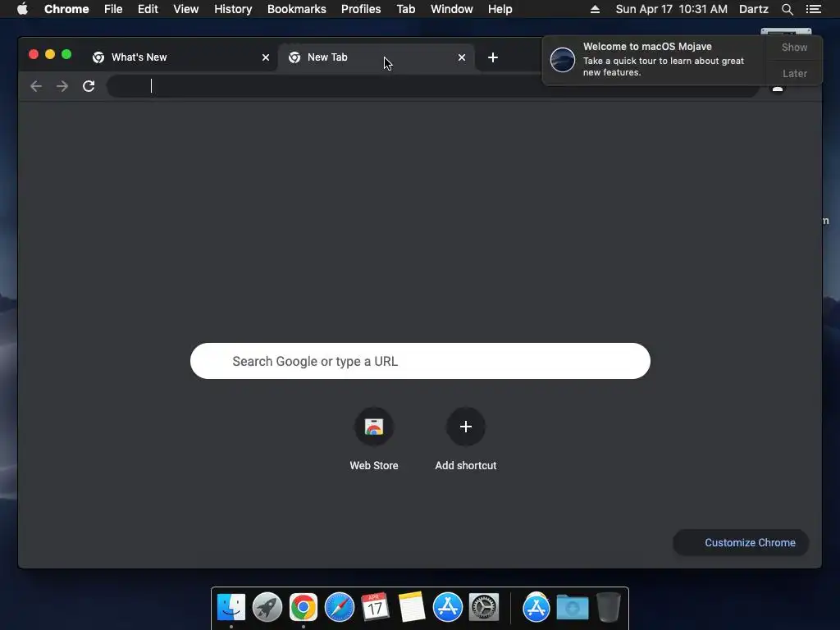Open a new tab with plus button
The width and height of the screenshot is (840, 630).
click(493, 57)
